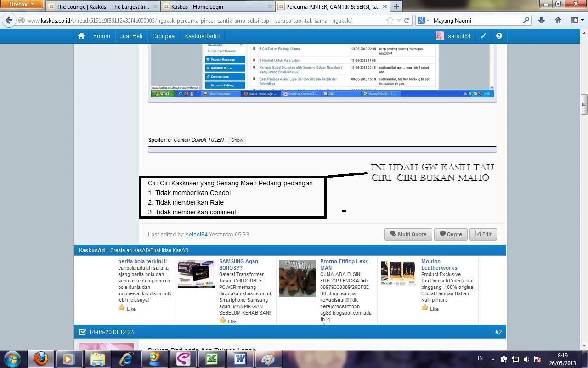Open Internet Explorer taskbar icon
The height and width of the screenshot is (368, 588).
tap(126, 359)
